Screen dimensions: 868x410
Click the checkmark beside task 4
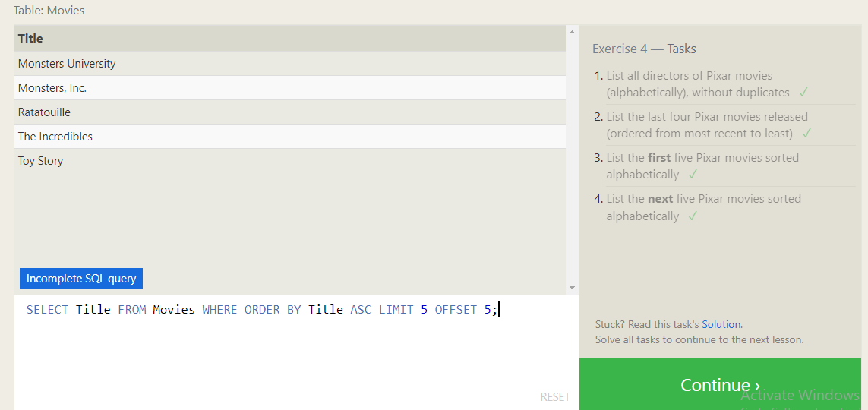692,216
